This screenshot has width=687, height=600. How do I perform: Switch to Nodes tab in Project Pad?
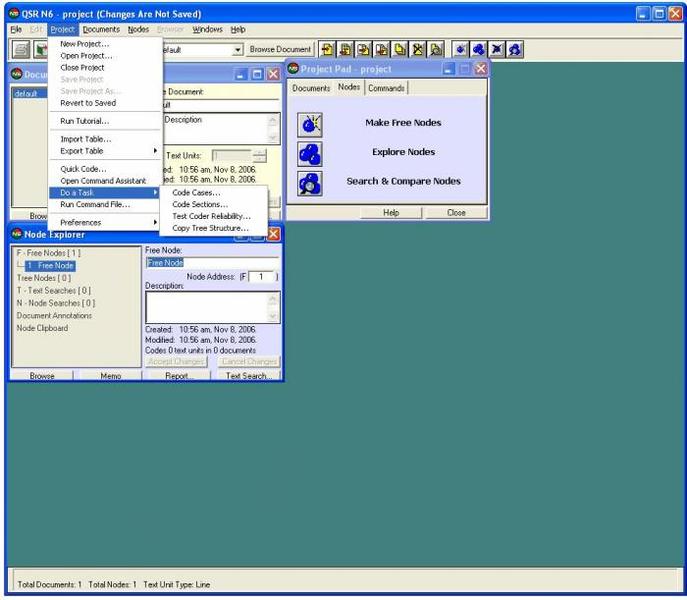pyautogui.click(x=349, y=87)
